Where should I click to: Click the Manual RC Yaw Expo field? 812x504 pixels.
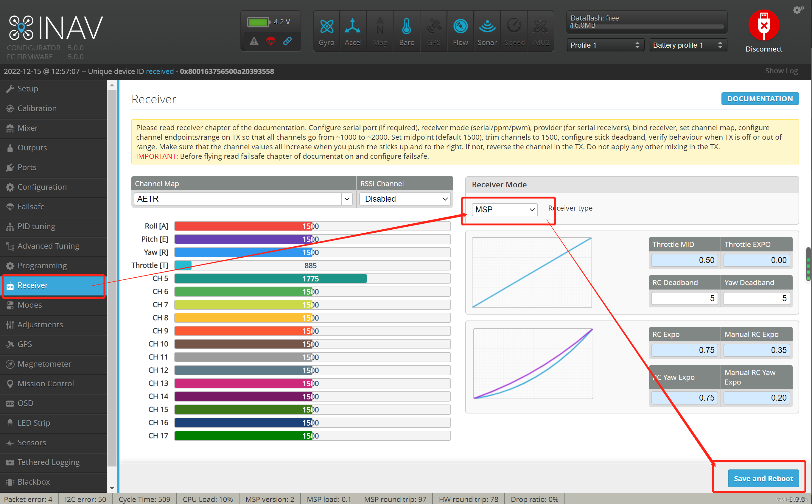(x=756, y=398)
